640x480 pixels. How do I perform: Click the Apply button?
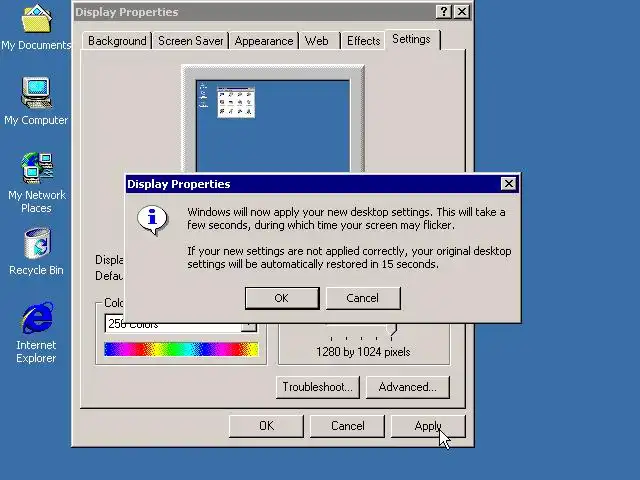point(428,426)
